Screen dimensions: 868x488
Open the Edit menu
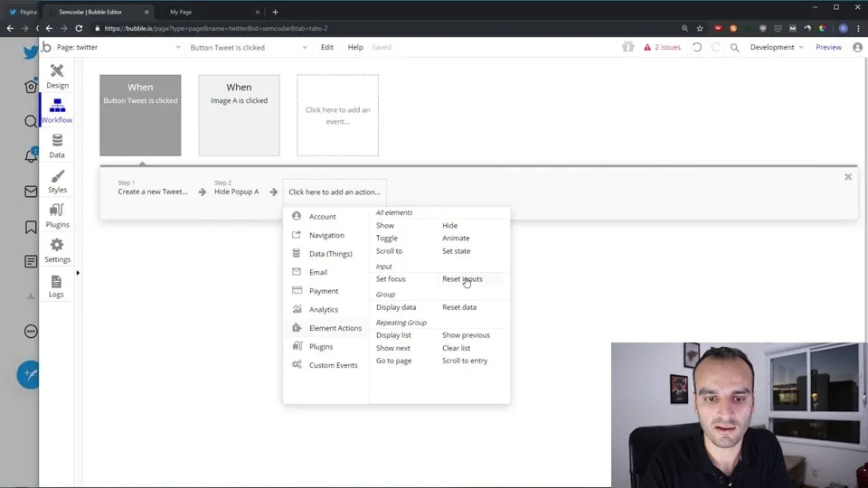(x=326, y=47)
